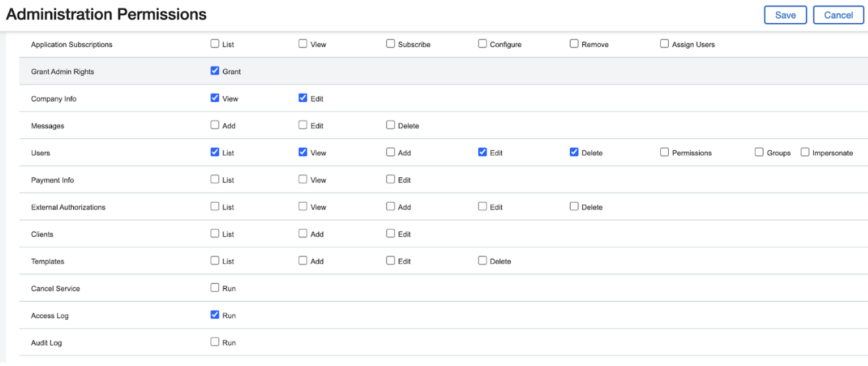The width and height of the screenshot is (868, 366).
Task: Check the Messages Delete checkbox
Action: [390, 125]
